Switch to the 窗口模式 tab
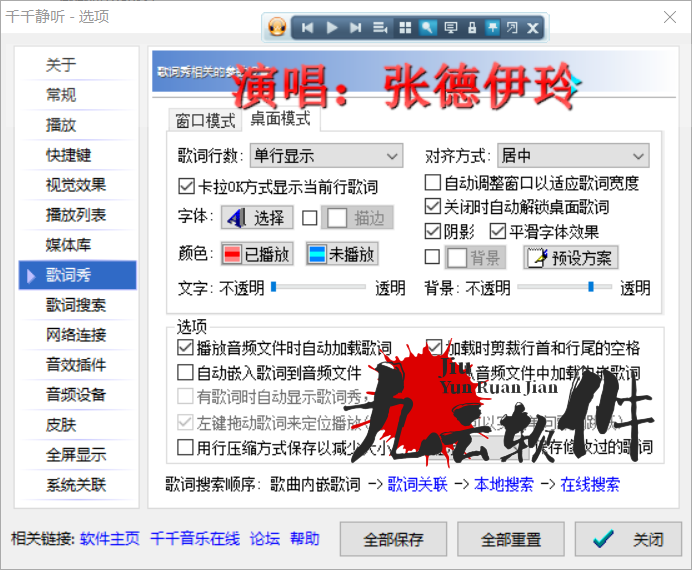Image resolution: width=692 pixels, height=570 pixels. tap(205, 120)
